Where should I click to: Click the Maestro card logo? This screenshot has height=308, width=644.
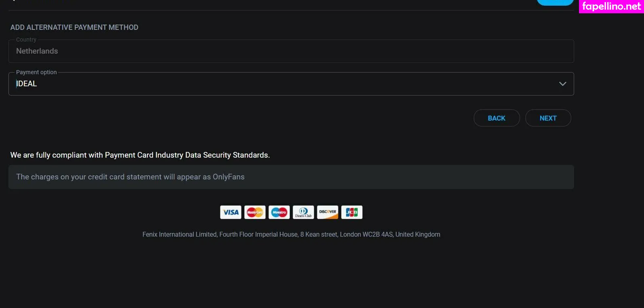(279, 212)
